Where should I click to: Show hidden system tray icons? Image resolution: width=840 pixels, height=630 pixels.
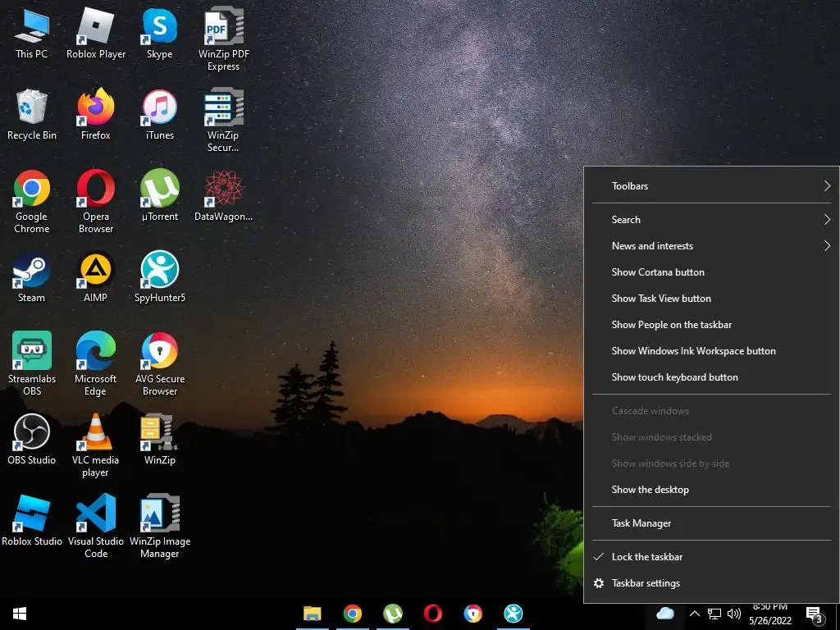tap(694, 614)
